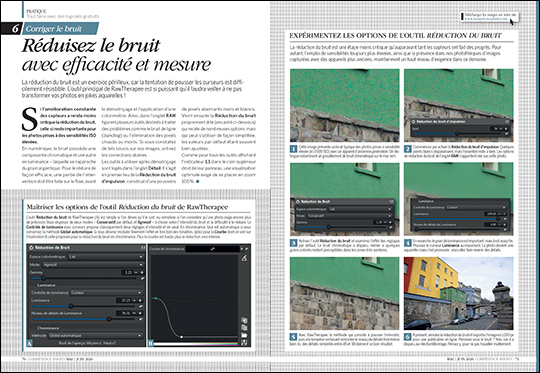Click the 1:1 indicator in bruit d'impulsion panel
The image size is (540, 373).
coord(507,121)
